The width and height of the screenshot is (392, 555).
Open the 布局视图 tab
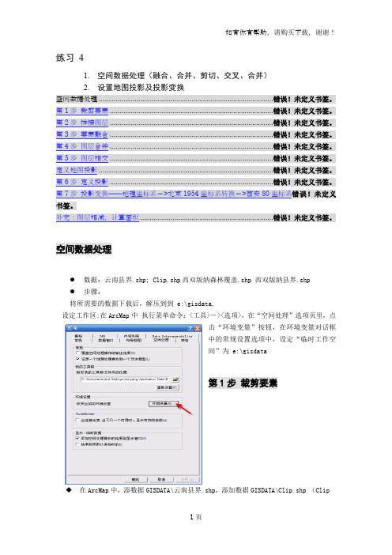(x=134, y=341)
